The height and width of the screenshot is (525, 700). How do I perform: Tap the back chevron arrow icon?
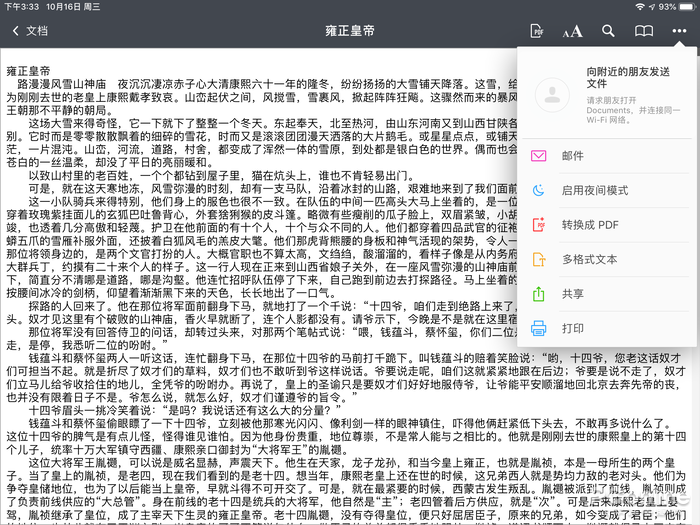(16, 31)
